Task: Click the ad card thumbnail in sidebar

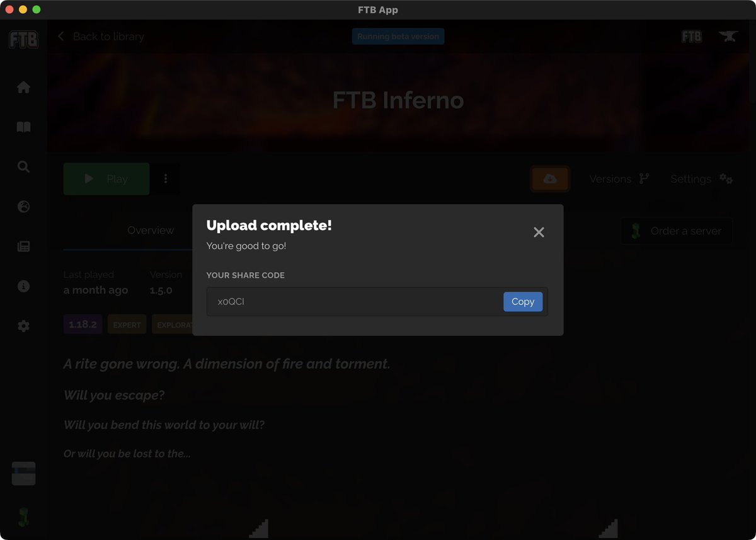Action: pyautogui.click(x=23, y=474)
